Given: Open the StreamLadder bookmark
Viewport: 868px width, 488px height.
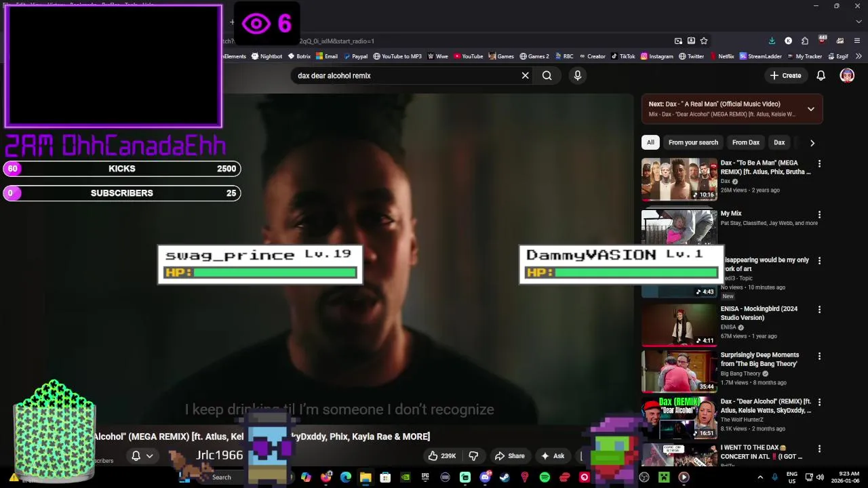Looking at the screenshot, I should [761, 56].
